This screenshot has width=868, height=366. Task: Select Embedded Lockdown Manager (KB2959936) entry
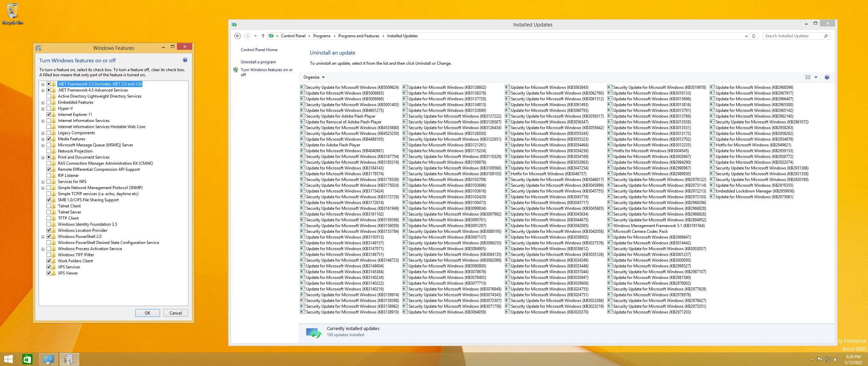click(752, 191)
